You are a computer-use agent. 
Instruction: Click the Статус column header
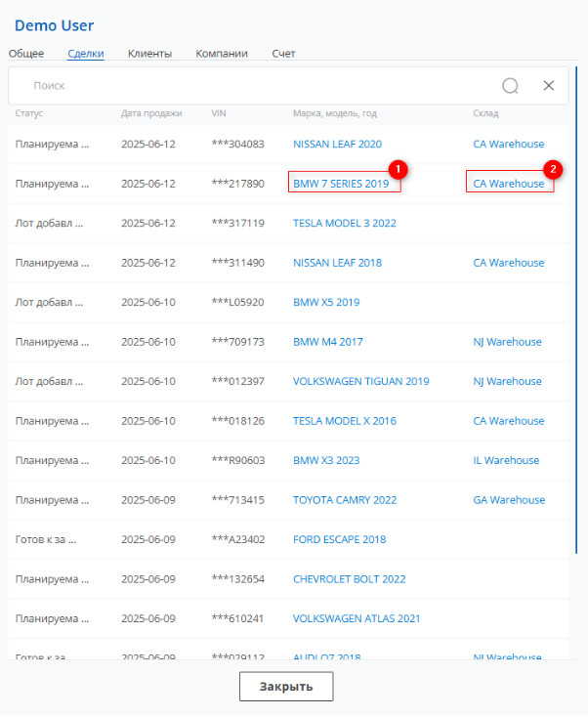click(x=28, y=113)
